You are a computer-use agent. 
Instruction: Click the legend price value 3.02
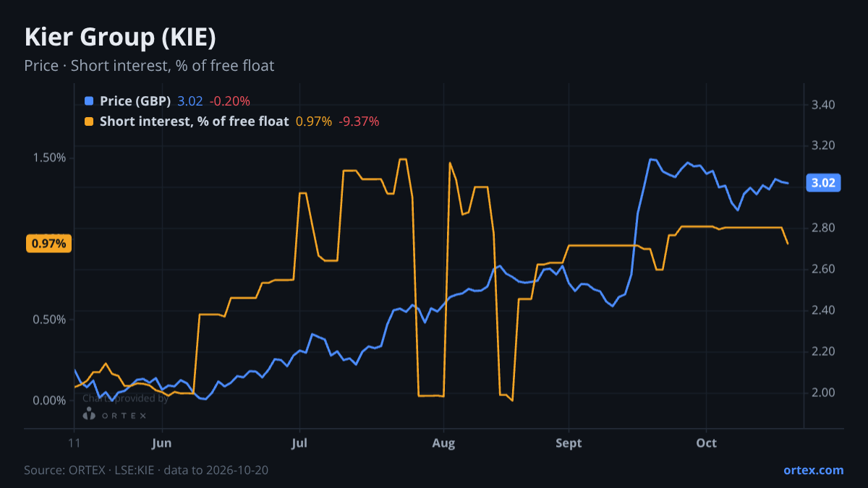click(x=190, y=101)
